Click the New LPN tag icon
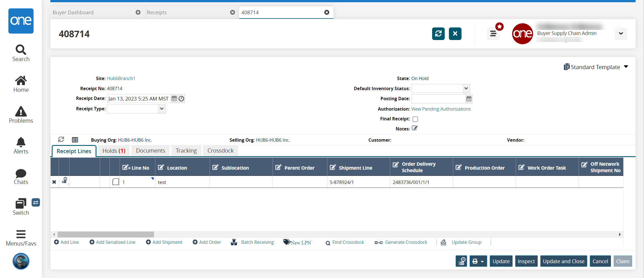This screenshot has width=644, height=278. [287, 242]
